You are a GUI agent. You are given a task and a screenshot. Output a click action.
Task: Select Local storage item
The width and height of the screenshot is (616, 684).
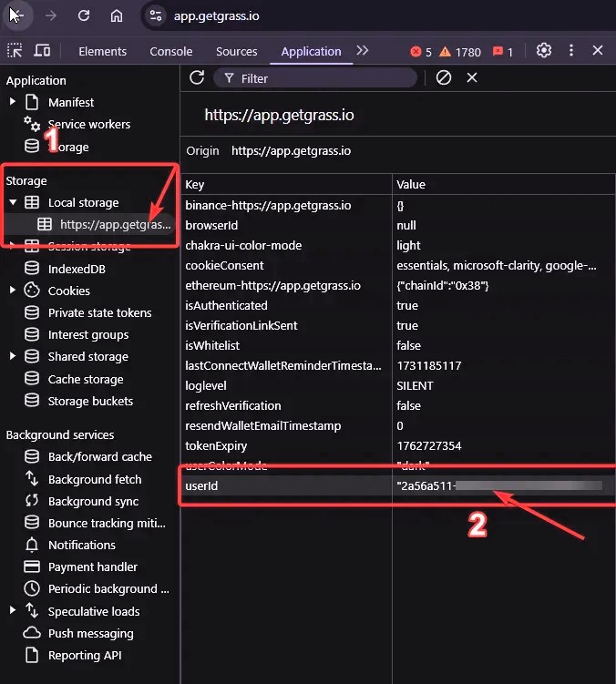coord(84,203)
